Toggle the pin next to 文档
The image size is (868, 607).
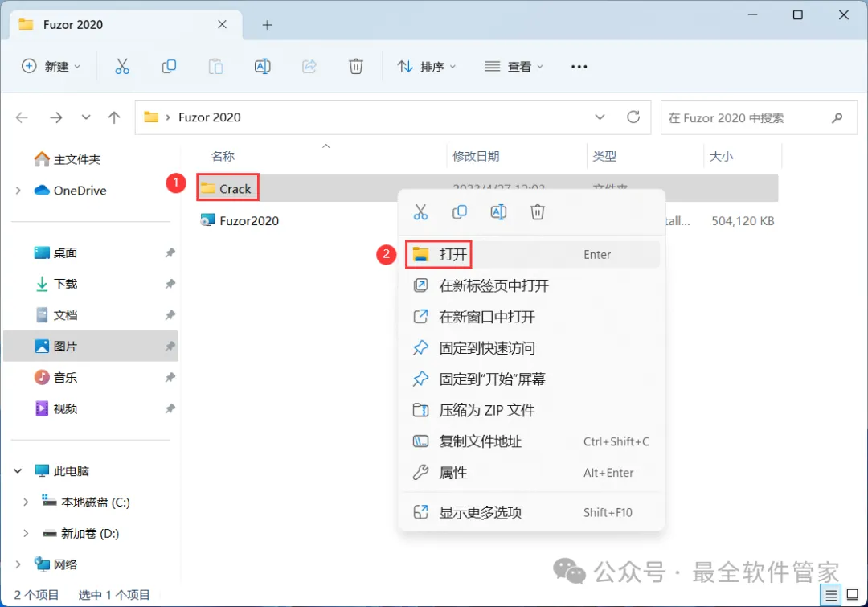click(170, 315)
